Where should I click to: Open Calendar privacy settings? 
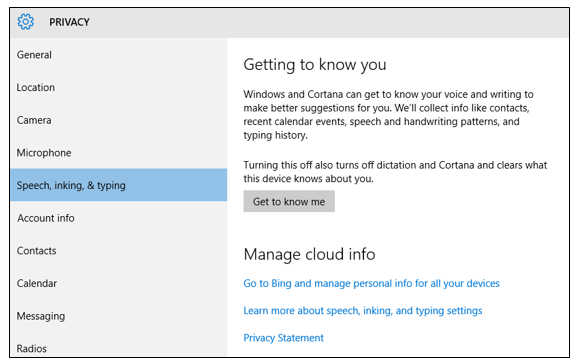[119, 283]
